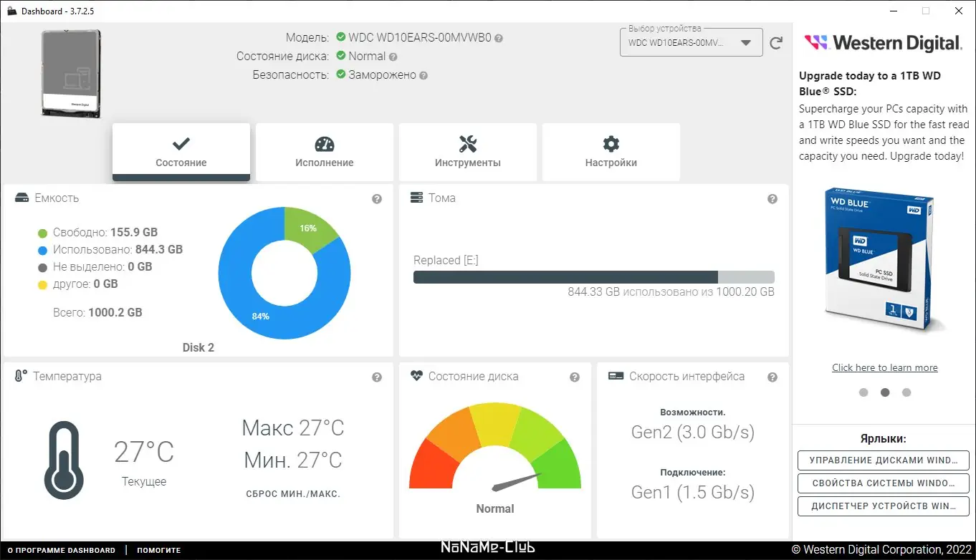Click the help icon next to the model name
The image size is (976, 560).
[x=499, y=38]
